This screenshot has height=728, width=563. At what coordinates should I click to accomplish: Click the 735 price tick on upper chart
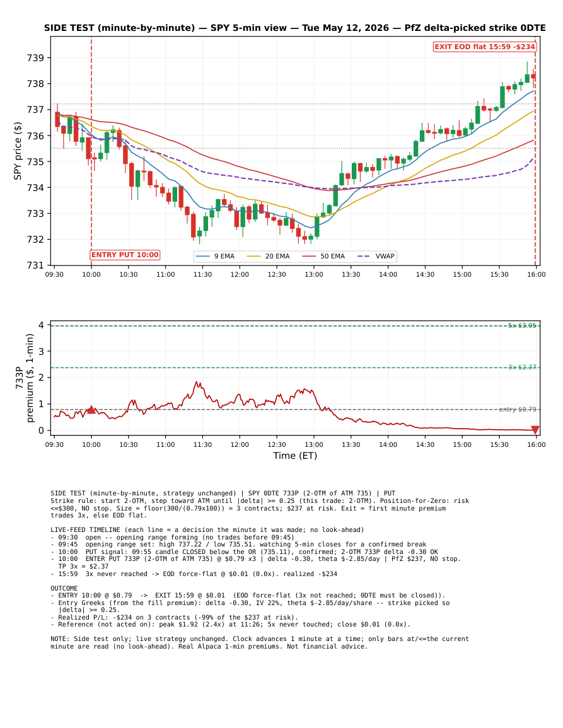(x=35, y=162)
